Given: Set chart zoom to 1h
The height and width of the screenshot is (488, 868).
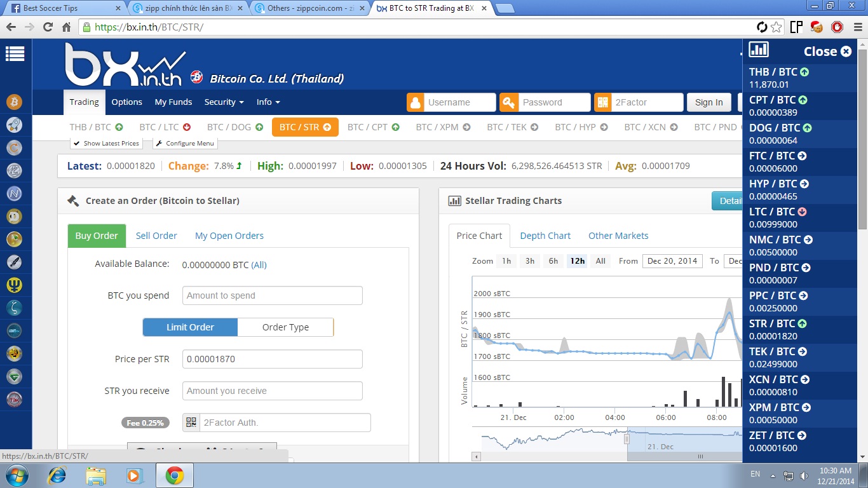Looking at the screenshot, I should [506, 261].
